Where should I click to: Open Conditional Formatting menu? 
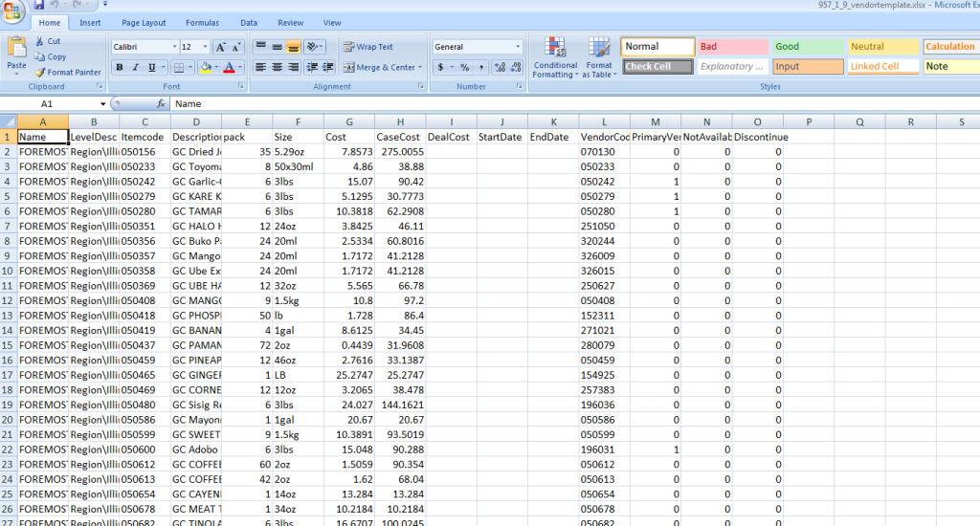pyautogui.click(x=555, y=57)
